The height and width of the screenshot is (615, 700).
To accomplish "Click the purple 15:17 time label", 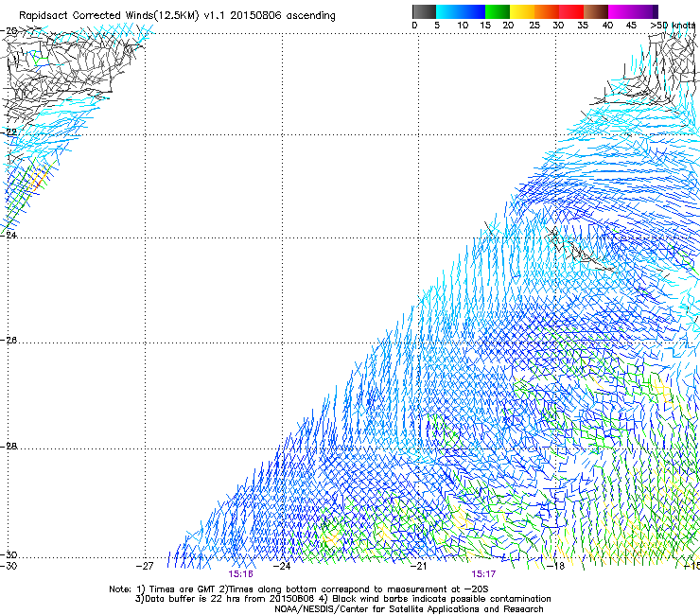I will coord(483,574).
